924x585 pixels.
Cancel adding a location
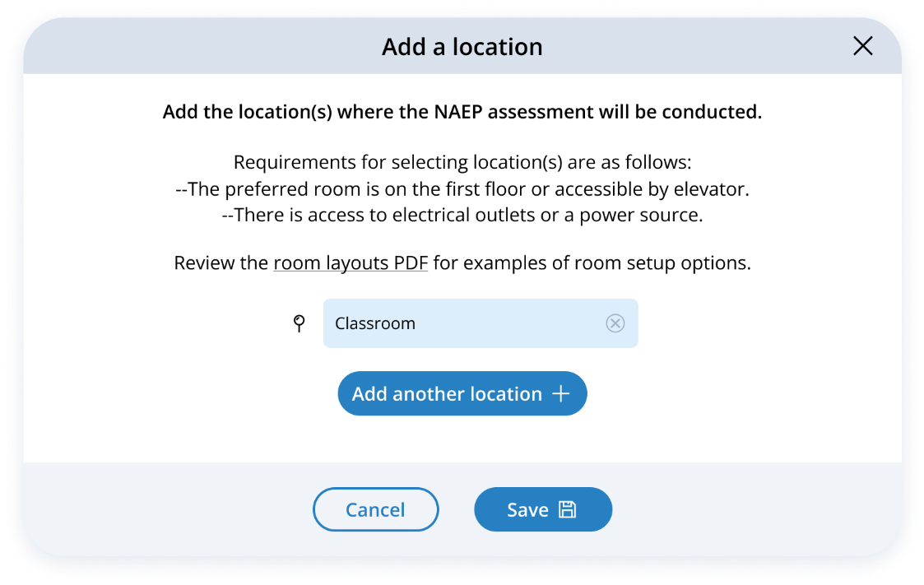375,509
